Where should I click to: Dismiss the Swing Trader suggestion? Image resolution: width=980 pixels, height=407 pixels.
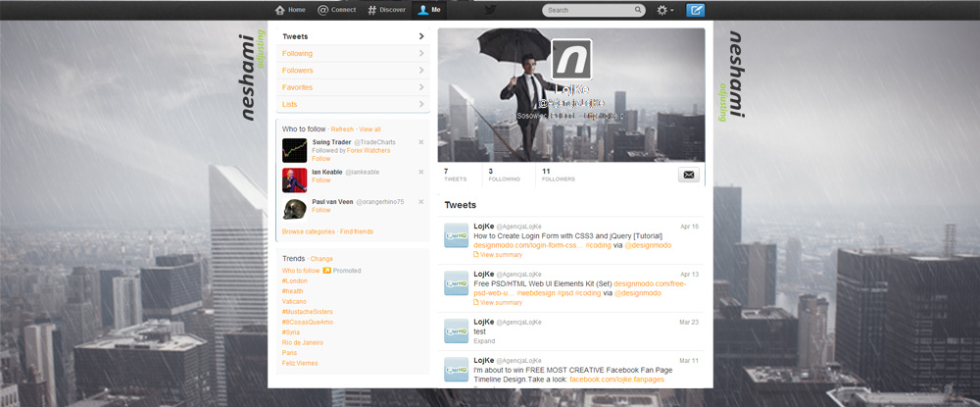pyautogui.click(x=420, y=142)
